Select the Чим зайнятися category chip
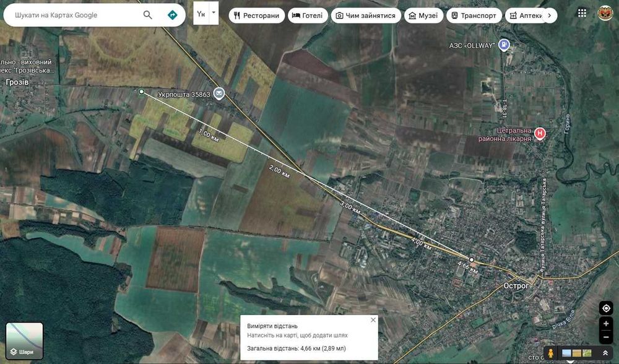The image size is (619, 364). pos(366,15)
